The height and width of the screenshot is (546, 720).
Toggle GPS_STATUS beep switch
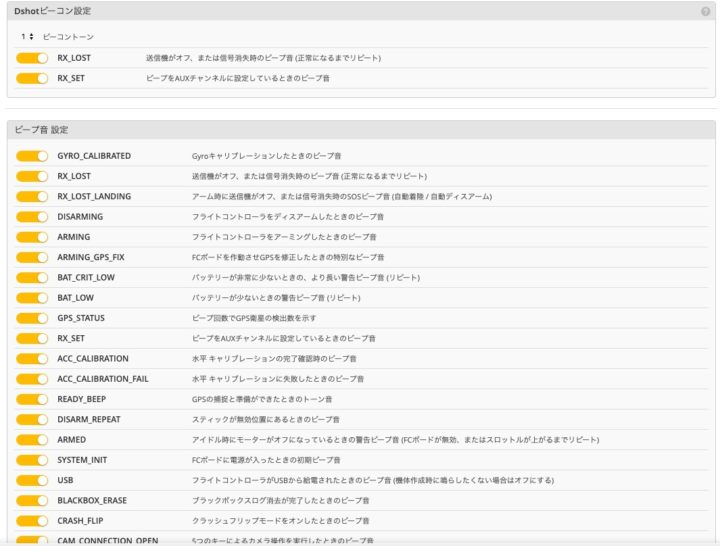tap(32, 318)
